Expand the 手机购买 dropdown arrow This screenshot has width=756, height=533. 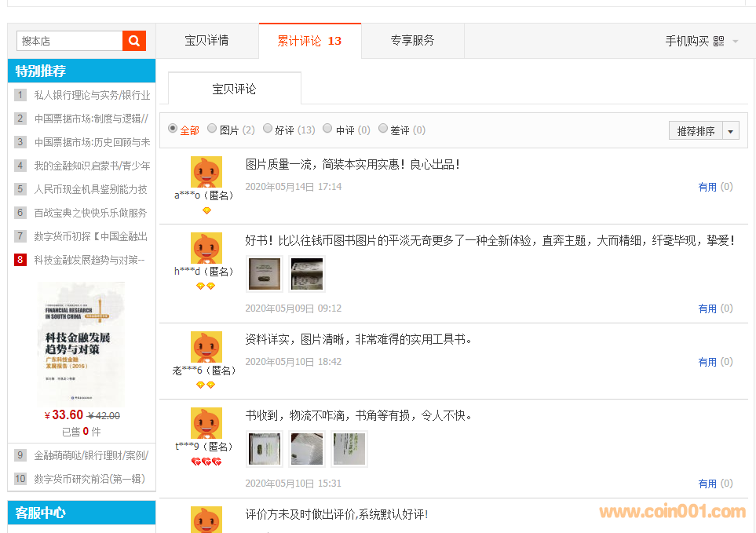pos(736,42)
